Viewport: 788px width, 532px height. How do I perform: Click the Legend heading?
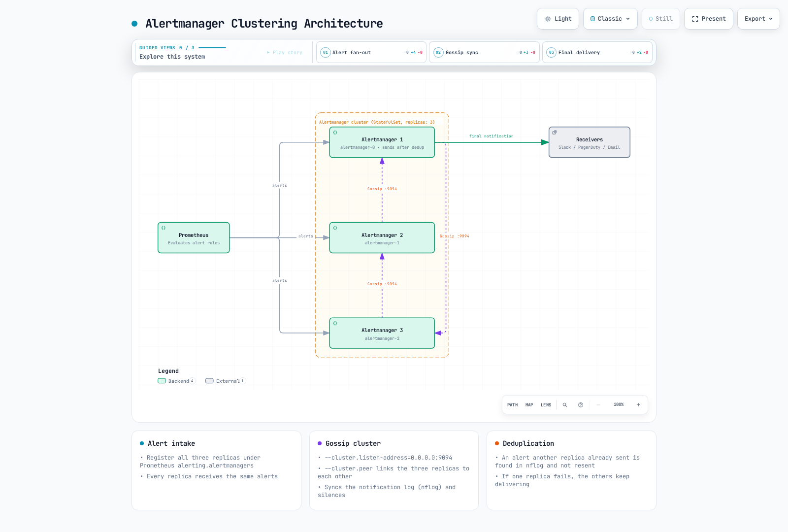click(168, 371)
